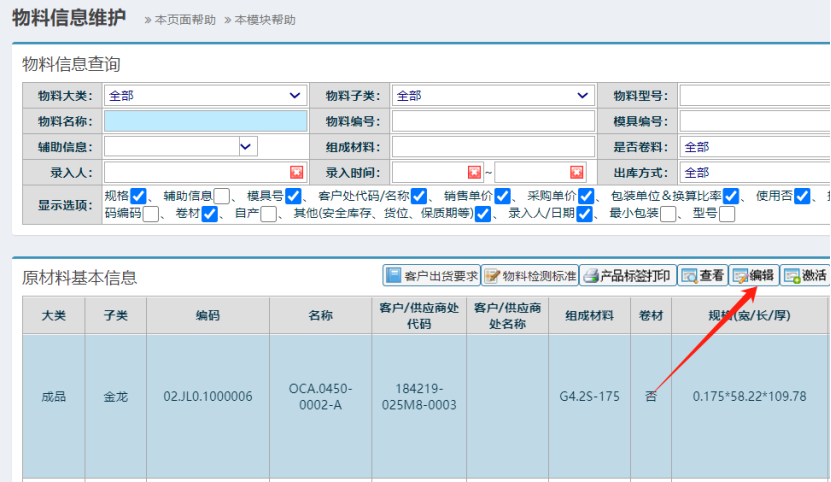Clear the 录入时间 end date red X

coord(577,172)
